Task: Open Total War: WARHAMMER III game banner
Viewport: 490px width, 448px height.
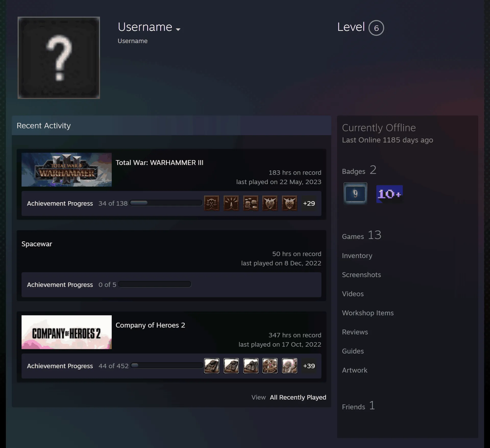Action: click(67, 170)
